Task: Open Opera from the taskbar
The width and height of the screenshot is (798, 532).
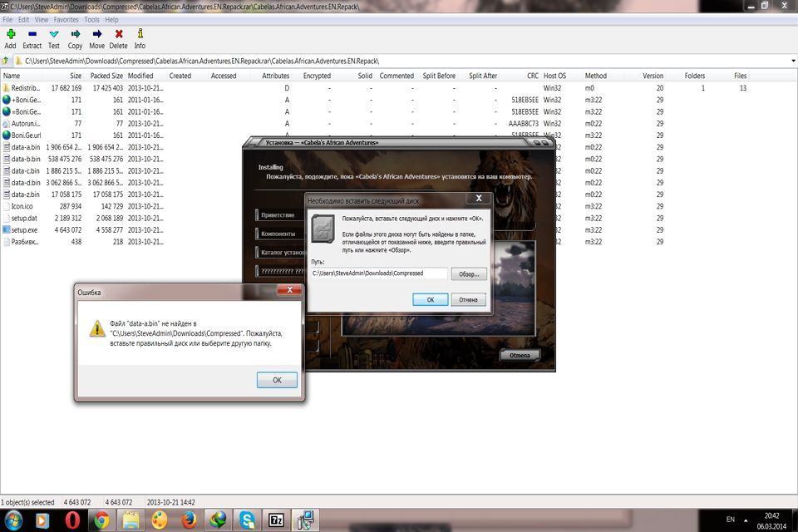Action: [72, 520]
